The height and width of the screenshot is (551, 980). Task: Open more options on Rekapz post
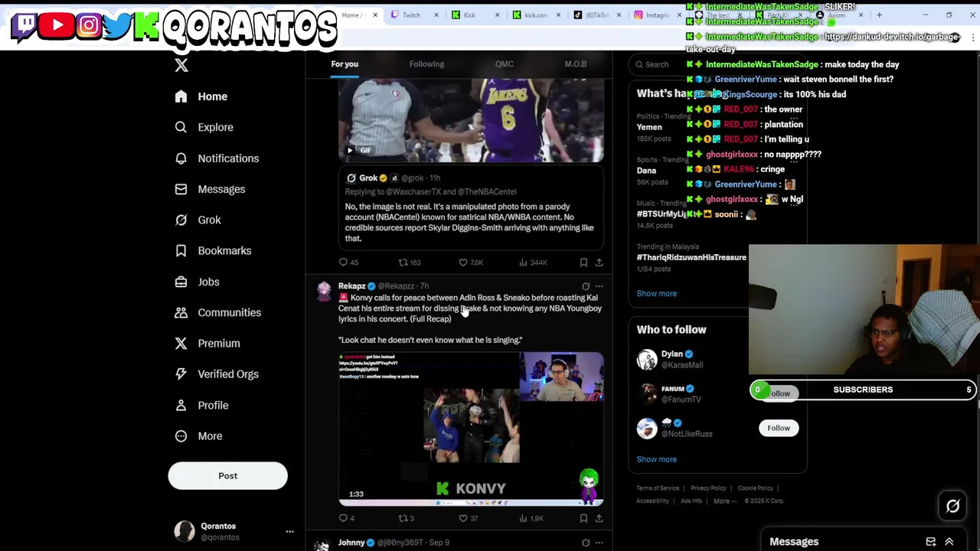(599, 286)
